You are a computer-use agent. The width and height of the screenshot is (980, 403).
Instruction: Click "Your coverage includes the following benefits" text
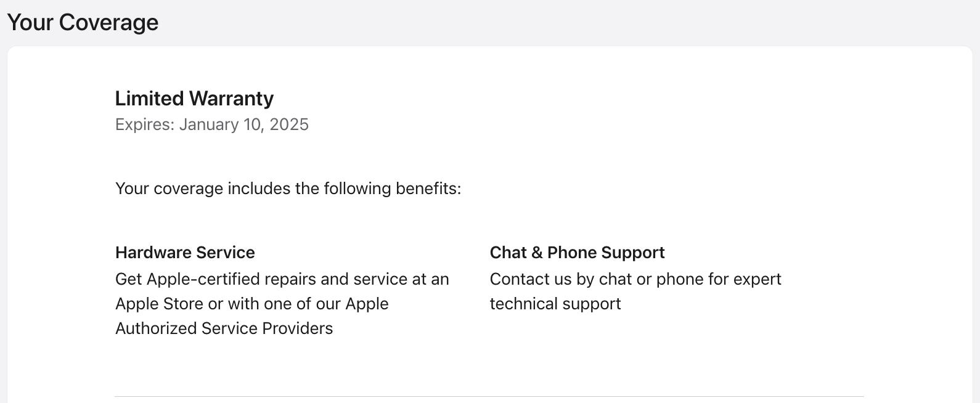click(288, 189)
